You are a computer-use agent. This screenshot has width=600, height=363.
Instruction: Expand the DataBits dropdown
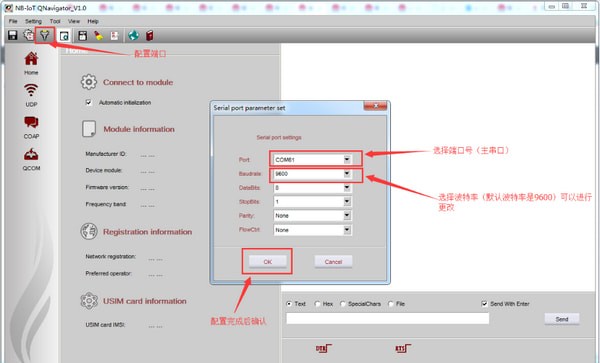347,187
